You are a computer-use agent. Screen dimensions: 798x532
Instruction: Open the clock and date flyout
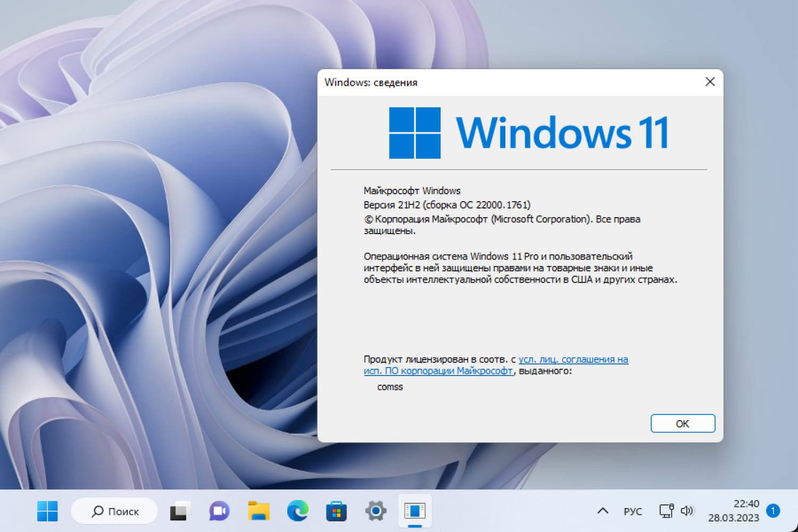739,511
